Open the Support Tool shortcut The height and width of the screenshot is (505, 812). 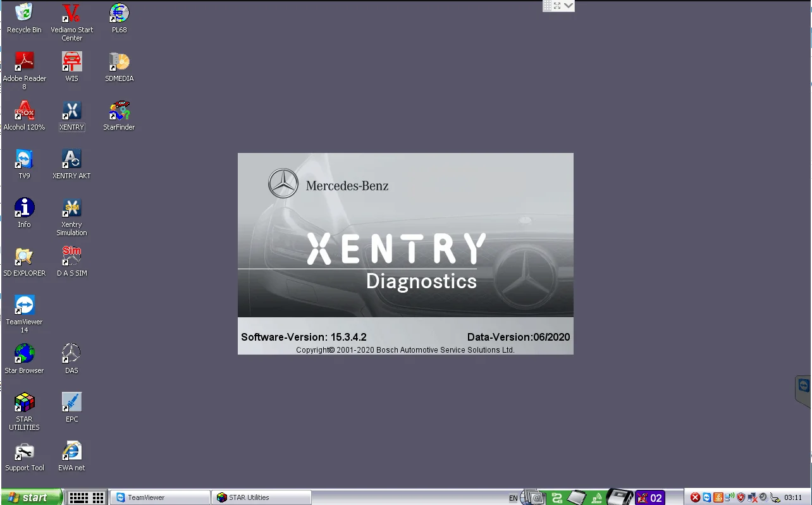24,456
